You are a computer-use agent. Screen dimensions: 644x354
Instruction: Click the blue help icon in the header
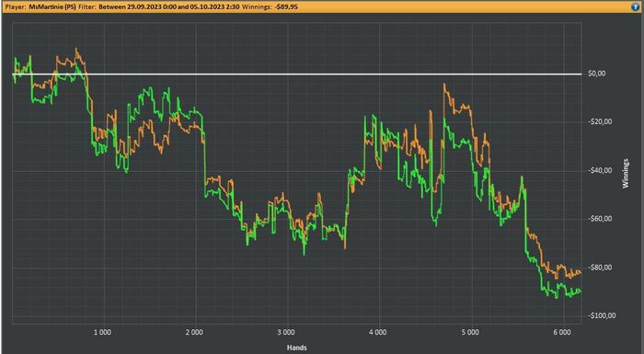[636, 7]
